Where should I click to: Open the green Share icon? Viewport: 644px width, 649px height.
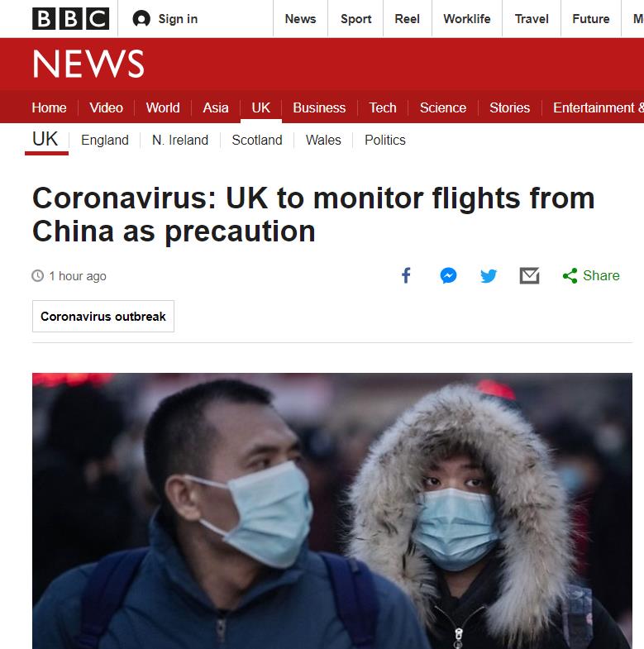(x=570, y=275)
